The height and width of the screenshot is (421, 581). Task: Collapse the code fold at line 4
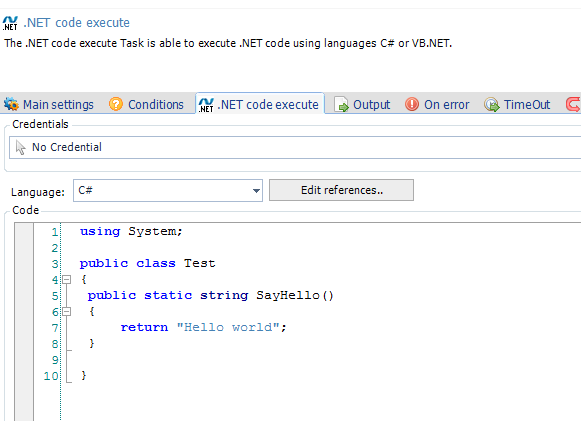coord(67,279)
